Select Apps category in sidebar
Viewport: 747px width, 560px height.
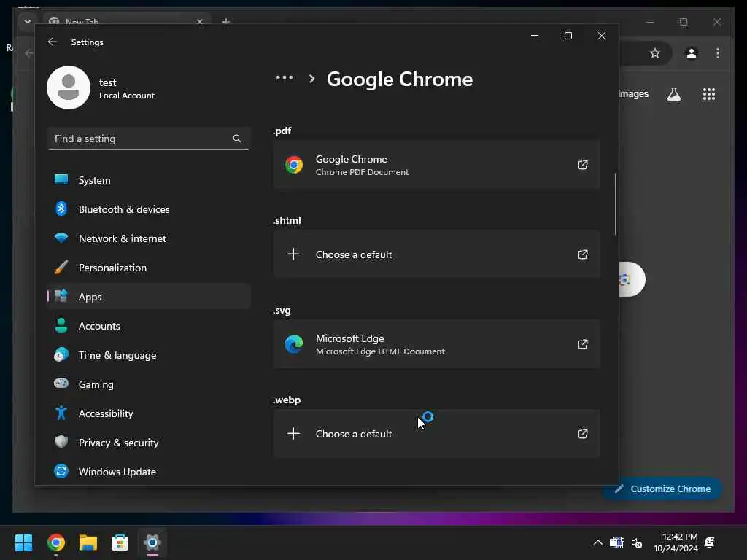click(149, 297)
